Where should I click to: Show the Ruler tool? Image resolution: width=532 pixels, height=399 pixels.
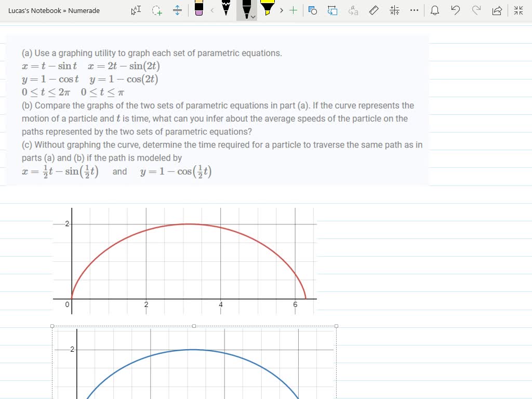[x=374, y=10]
